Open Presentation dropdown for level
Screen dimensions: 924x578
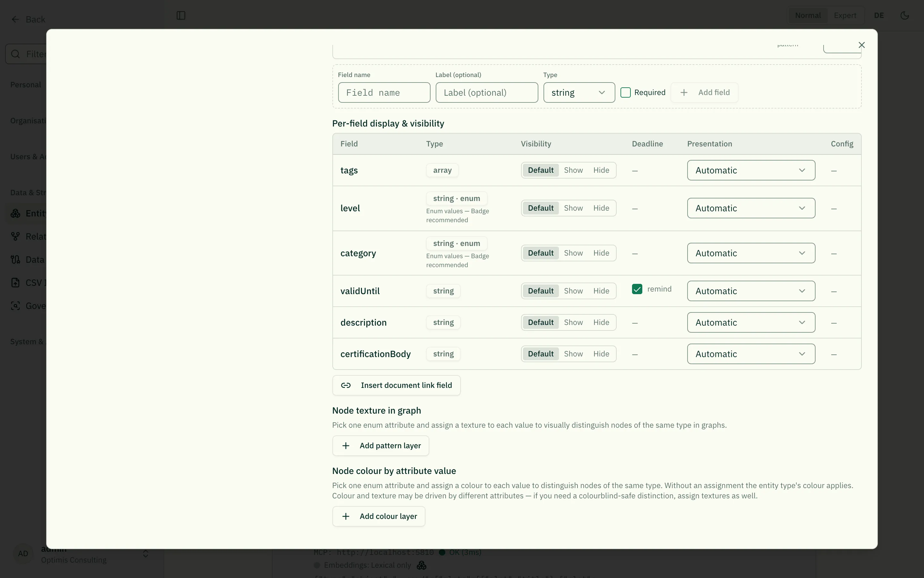[751, 208]
